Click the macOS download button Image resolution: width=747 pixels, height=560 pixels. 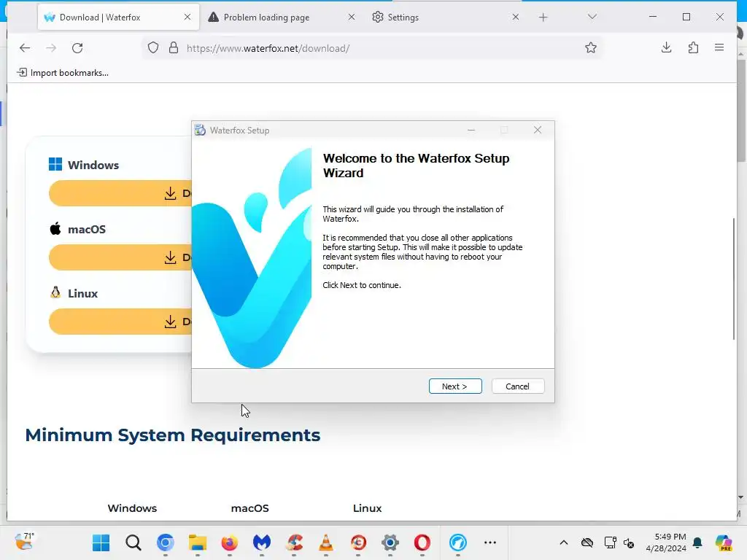pyautogui.click(x=120, y=257)
